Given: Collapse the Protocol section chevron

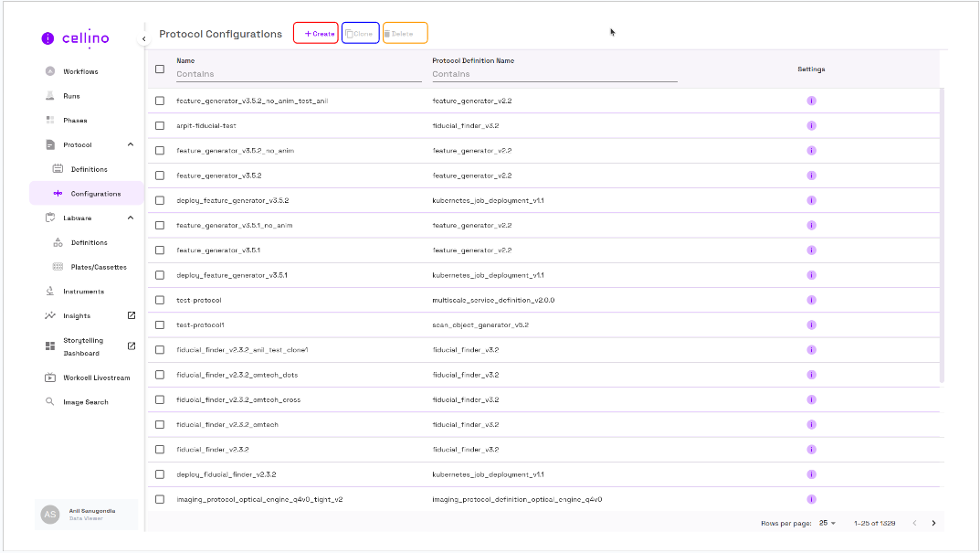Looking at the screenshot, I should (x=131, y=144).
